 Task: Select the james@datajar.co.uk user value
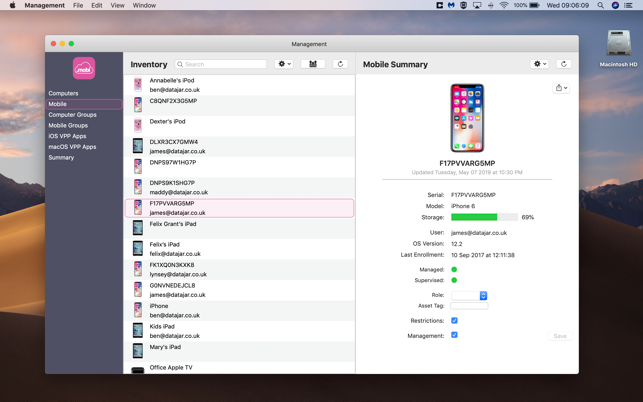click(x=479, y=233)
